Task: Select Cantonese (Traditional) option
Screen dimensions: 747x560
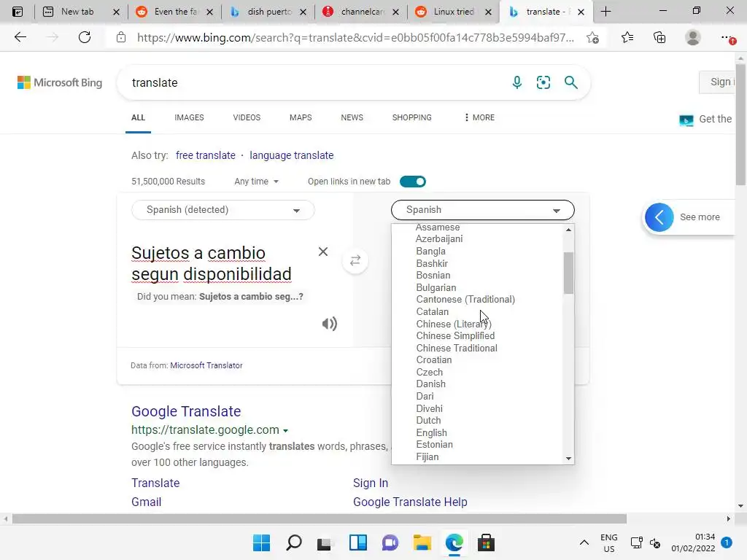Action: coord(465,300)
